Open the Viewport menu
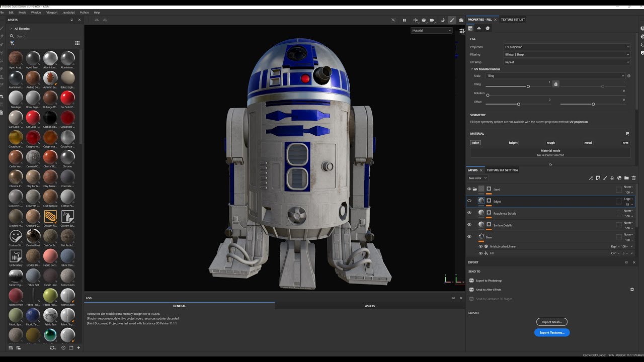 (52, 13)
